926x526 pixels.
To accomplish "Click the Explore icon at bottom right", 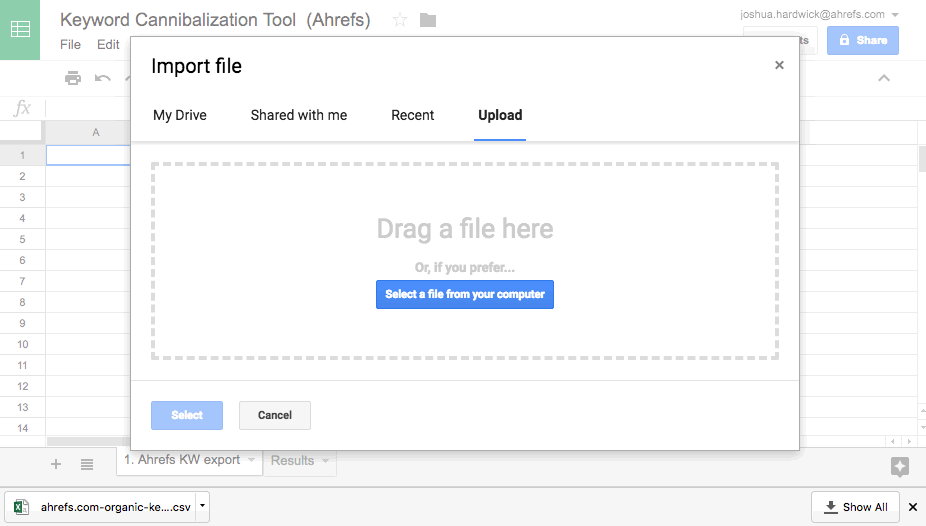I will pos(899,466).
